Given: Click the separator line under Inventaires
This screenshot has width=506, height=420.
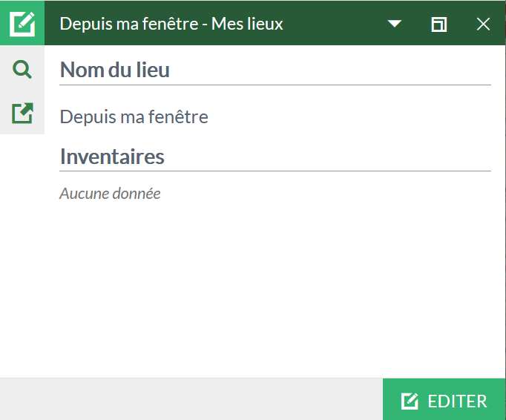Looking at the screenshot, I should [x=275, y=171].
